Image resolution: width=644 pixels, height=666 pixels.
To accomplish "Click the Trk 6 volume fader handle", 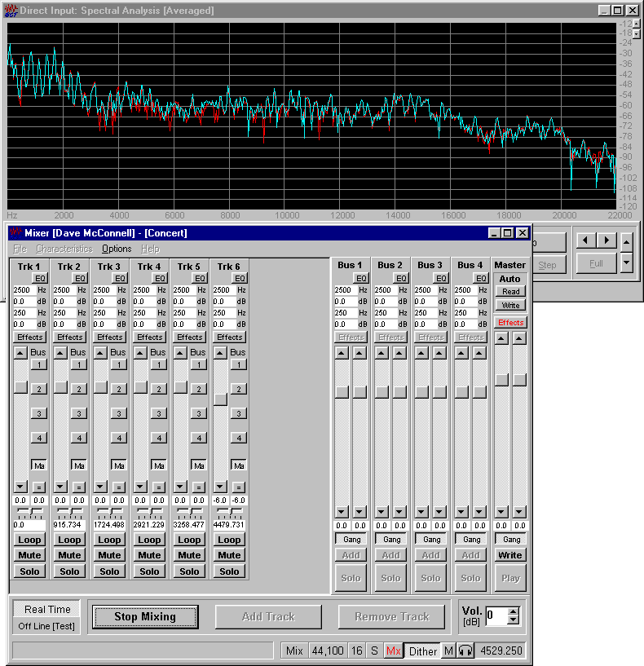I will pyautogui.click(x=220, y=399).
